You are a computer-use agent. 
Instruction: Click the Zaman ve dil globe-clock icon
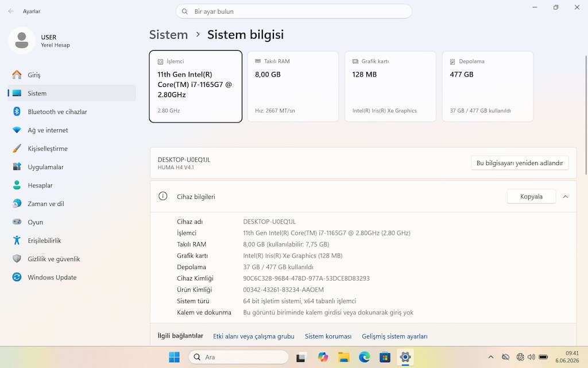point(17,204)
